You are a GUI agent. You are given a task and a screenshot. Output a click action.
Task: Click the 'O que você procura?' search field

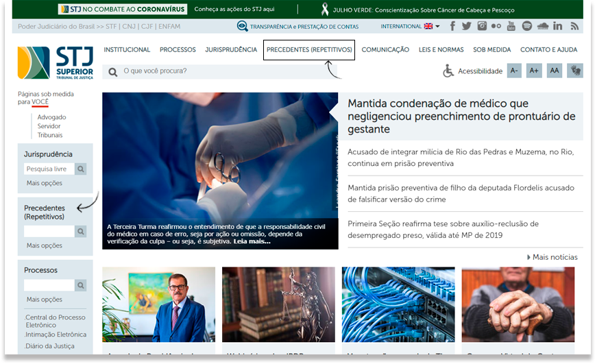(220, 71)
